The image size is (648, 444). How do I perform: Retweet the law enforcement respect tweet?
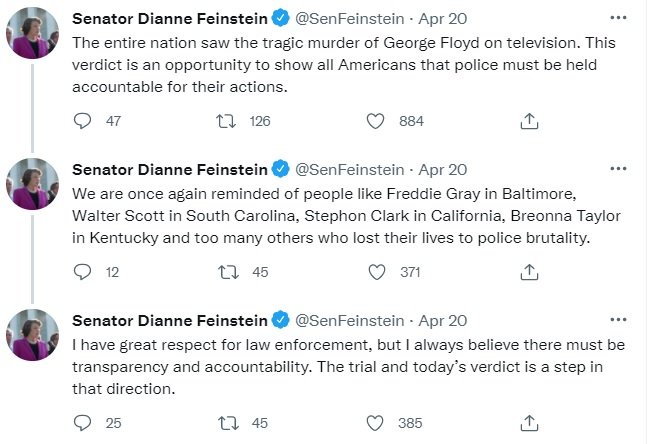227,423
